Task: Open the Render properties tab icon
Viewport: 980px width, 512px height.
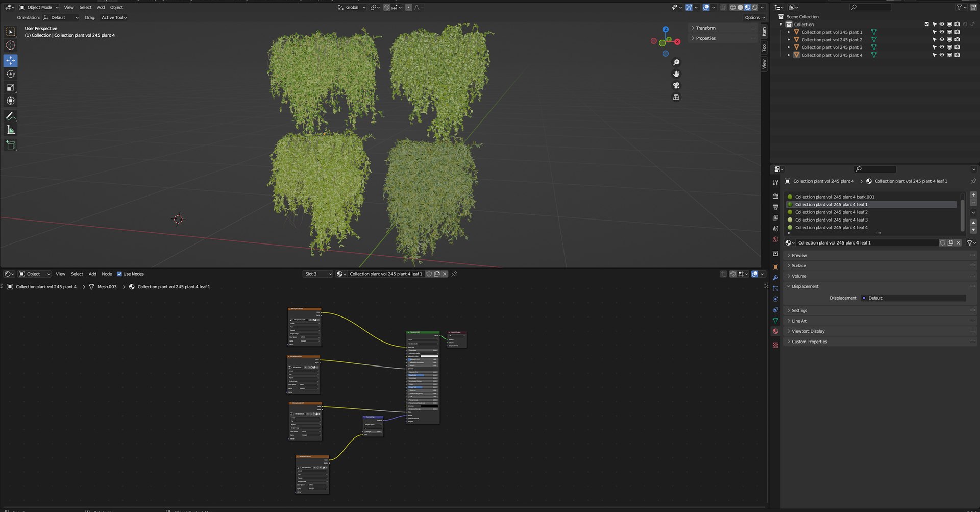Action: (775, 197)
